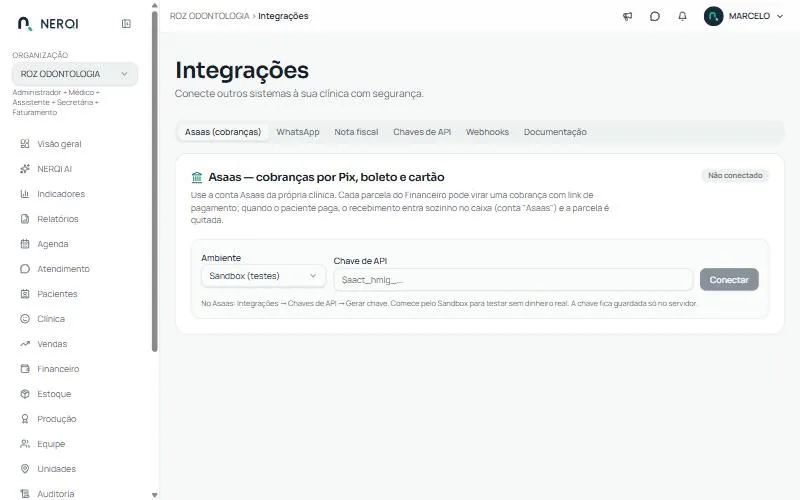Image resolution: width=800 pixels, height=500 pixels.
Task: Click the Indicadores bar chart icon
Action: pyautogui.click(x=24, y=194)
